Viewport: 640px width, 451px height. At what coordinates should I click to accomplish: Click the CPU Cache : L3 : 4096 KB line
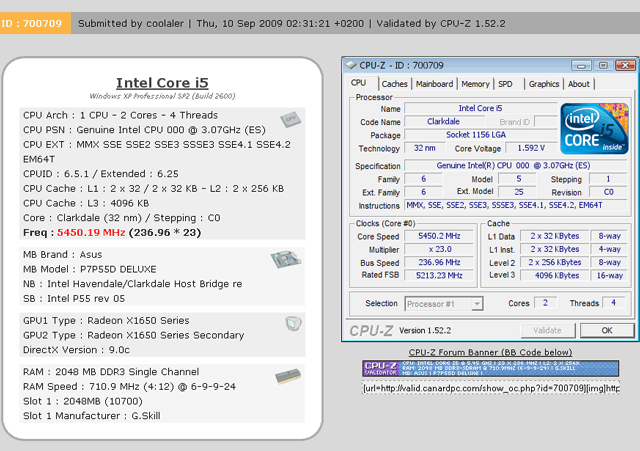tap(86, 203)
